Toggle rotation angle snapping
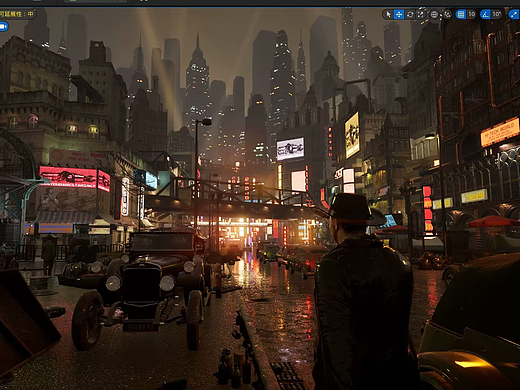The width and height of the screenshot is (520, 390). coord(485,14)
